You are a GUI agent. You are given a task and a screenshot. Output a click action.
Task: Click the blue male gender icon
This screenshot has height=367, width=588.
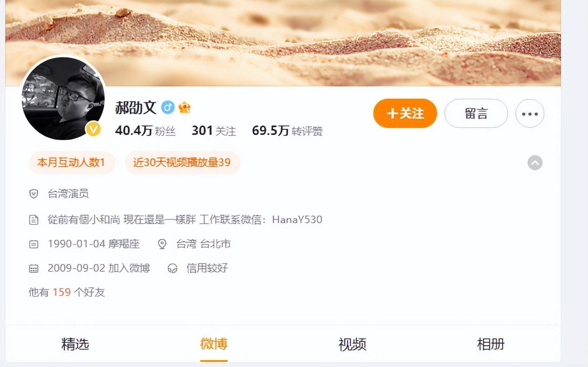(168, 107)
